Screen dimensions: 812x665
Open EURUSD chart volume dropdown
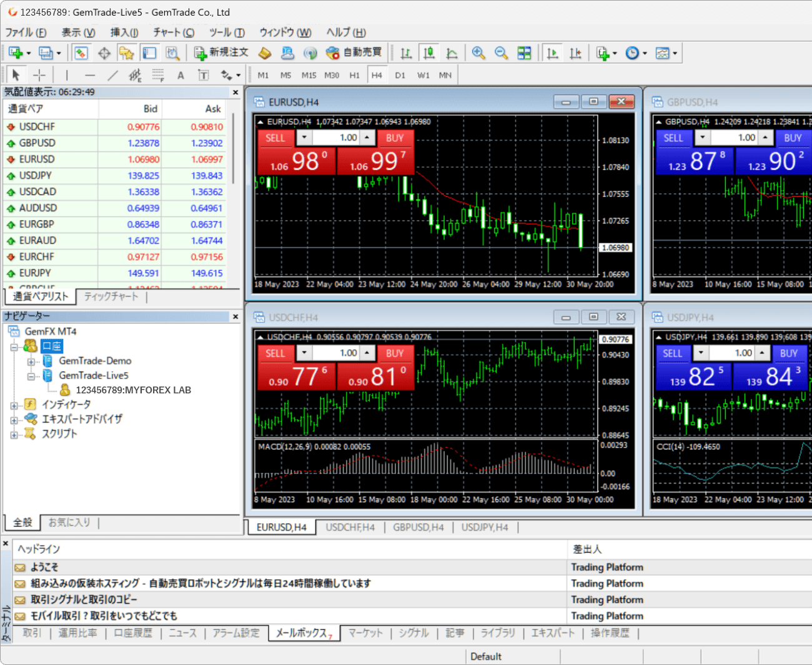point(304,138)
